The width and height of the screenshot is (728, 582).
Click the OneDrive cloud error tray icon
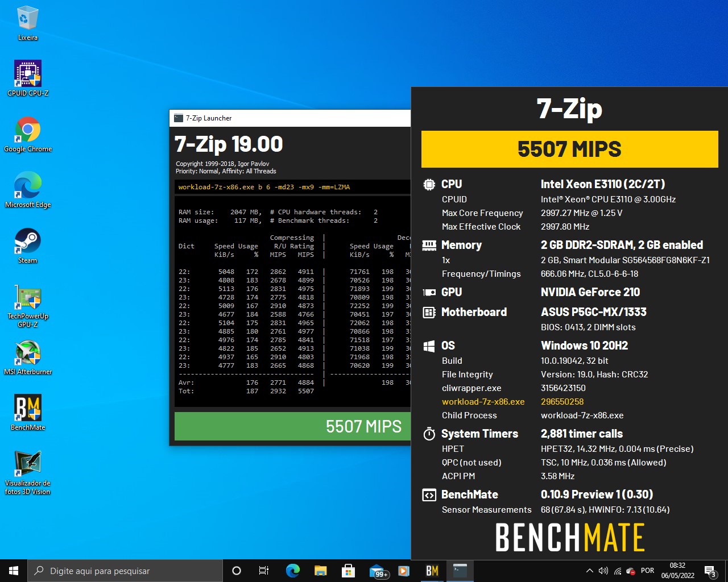[631, 571]
